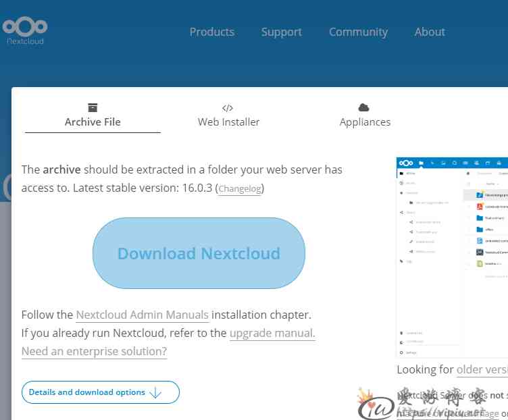Click the cloud Appliances icon
Viewport: 508px width, 420px height.
[x=364, y=107]
